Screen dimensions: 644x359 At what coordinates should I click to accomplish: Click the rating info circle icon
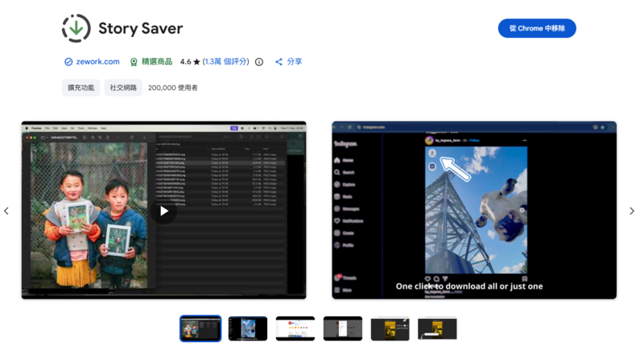click(x=259, y=62)
